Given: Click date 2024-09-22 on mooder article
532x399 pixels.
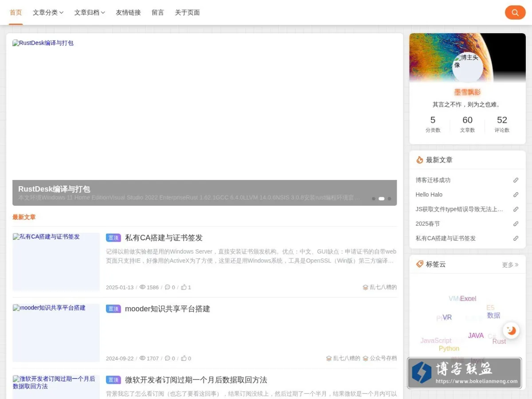Looking at the screenshot, I should [x=120, y=358].
